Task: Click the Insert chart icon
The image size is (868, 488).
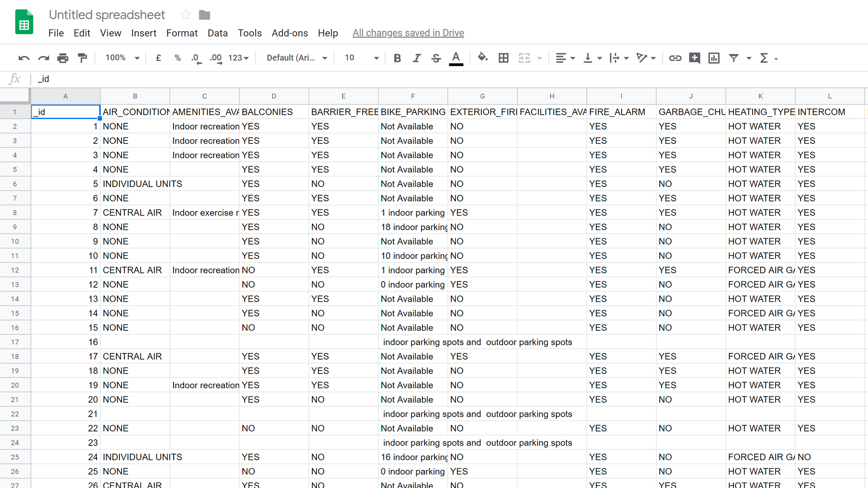Action: point(714,58)
